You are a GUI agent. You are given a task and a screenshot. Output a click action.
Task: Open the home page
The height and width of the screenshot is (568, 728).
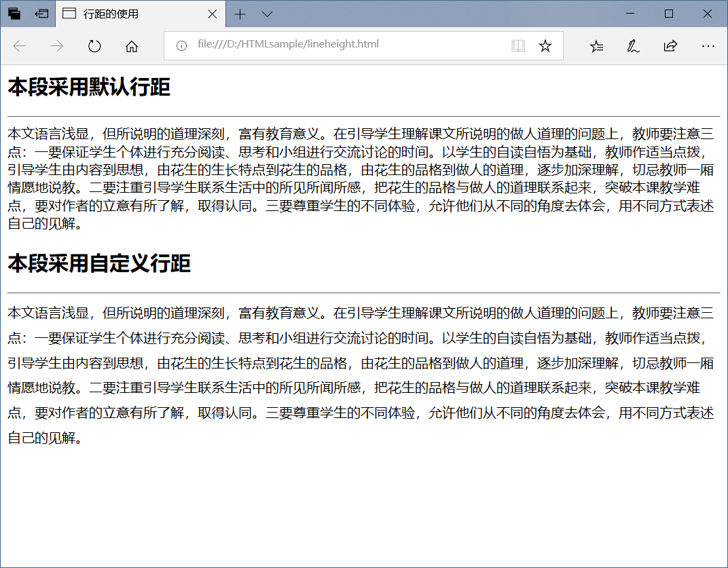tap(131, 46)
